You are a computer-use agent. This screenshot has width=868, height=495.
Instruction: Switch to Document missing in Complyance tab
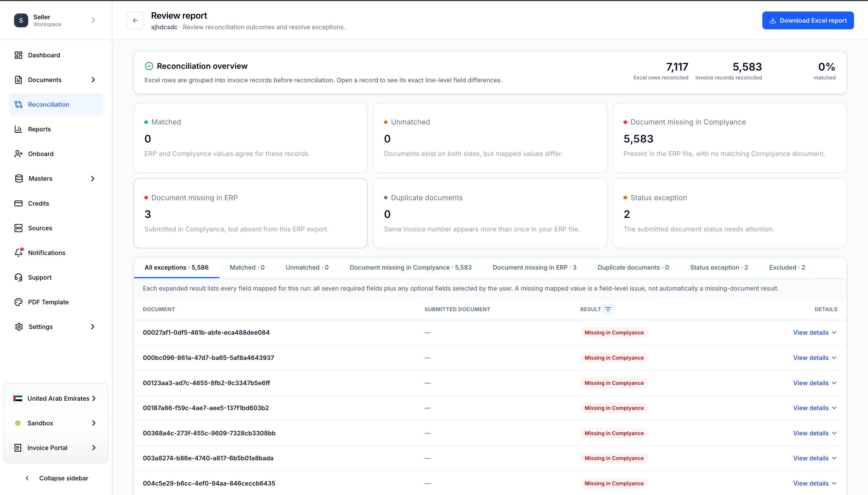click(411, 268)
